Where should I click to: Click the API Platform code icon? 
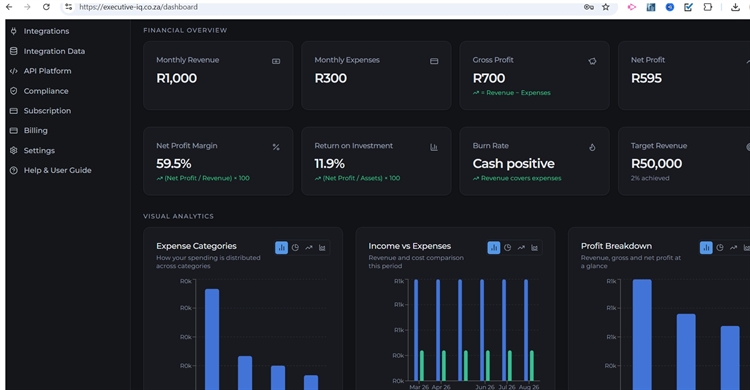point(14,71)
